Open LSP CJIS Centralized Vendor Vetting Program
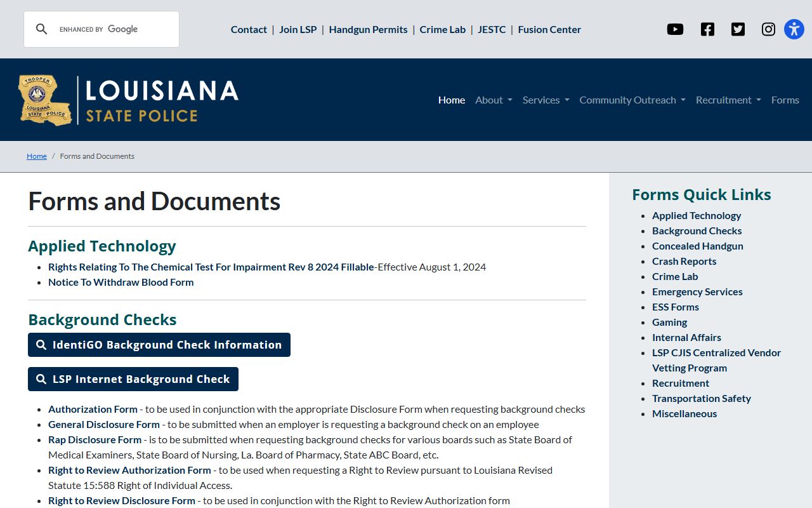This screenshot has height=508, width=812. (x=717, y=360)
